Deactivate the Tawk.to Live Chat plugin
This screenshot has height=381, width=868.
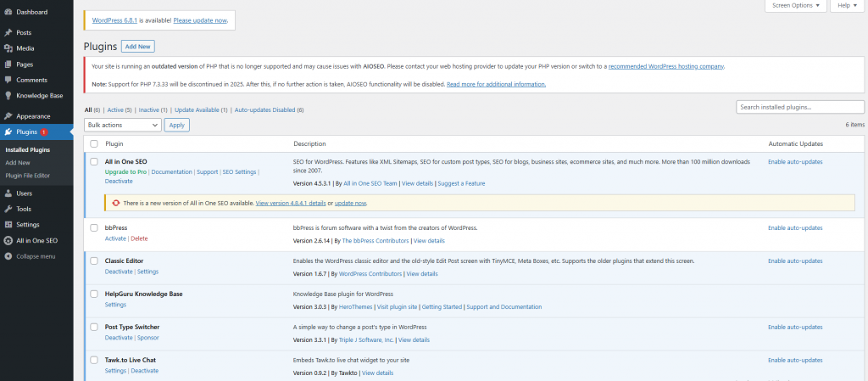click(145, 371)
